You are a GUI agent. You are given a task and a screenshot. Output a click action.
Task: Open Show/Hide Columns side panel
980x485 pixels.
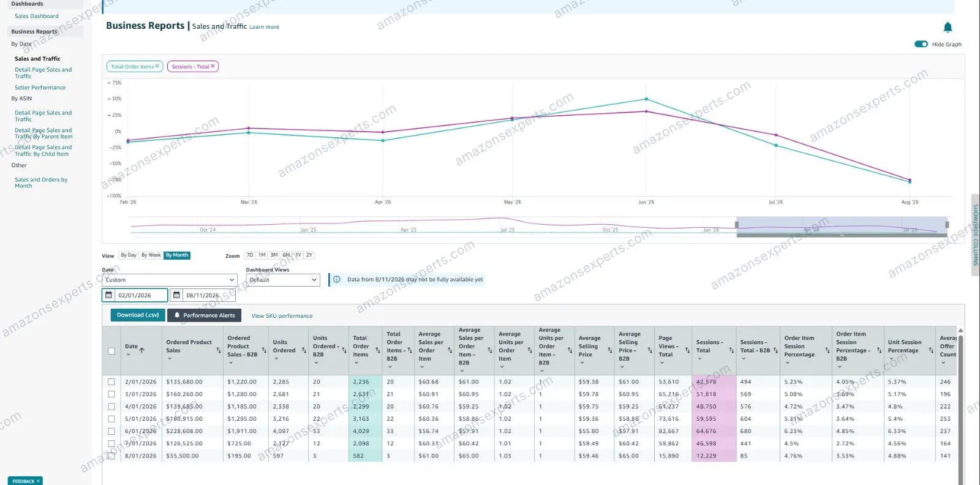(x=975, y=235)
